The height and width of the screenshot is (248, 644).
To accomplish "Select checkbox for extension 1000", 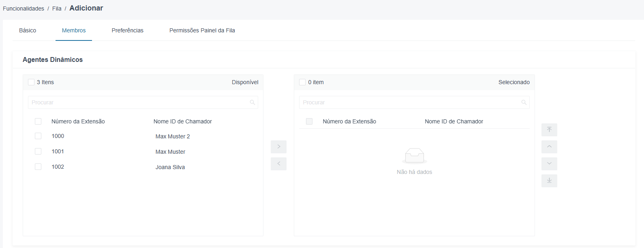I will (38, 136).
